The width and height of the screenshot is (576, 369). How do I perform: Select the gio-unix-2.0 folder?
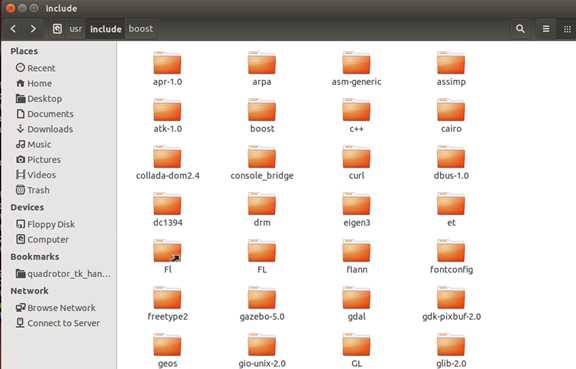click(x=262, y=351)
